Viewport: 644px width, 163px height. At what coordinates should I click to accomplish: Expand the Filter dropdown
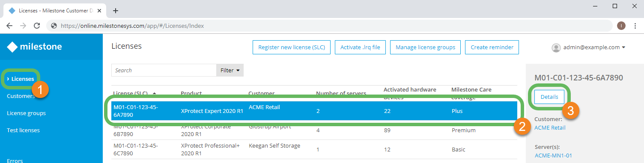coord(230,70)
